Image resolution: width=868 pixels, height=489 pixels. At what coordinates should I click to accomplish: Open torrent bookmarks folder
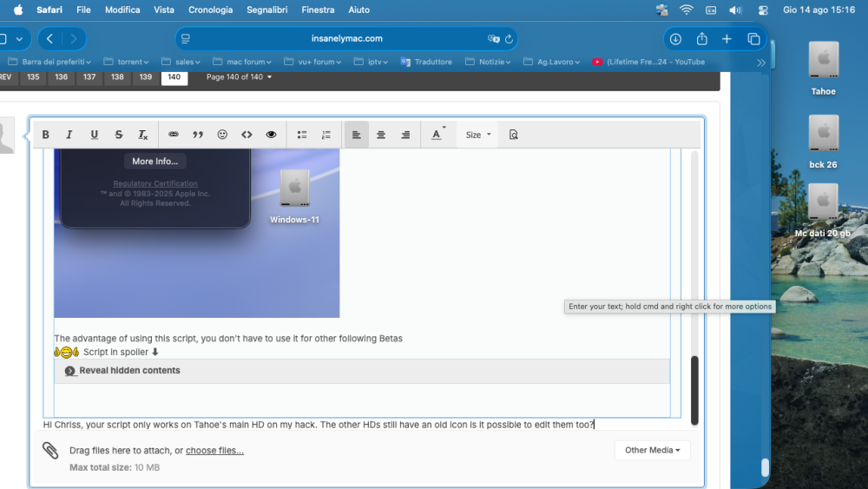click(x=126, y=62)
